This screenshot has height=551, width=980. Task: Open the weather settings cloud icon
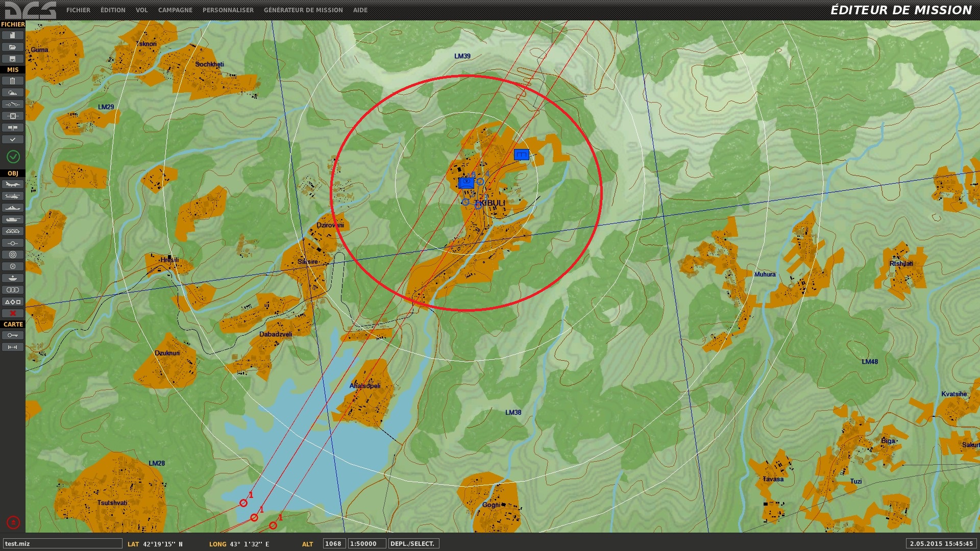13,92
